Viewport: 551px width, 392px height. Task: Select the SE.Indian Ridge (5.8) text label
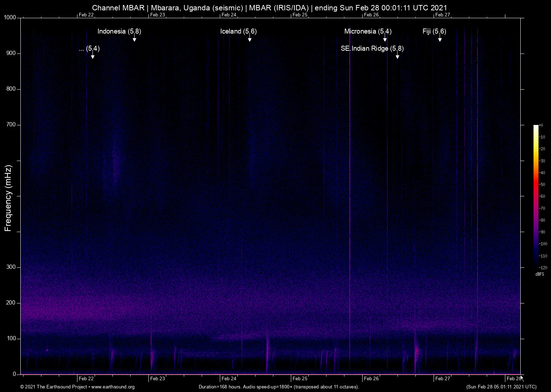coord(372,49)
